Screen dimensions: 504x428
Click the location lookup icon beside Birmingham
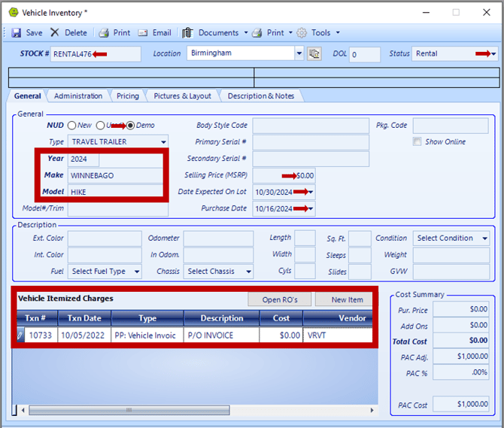point(314,54)
